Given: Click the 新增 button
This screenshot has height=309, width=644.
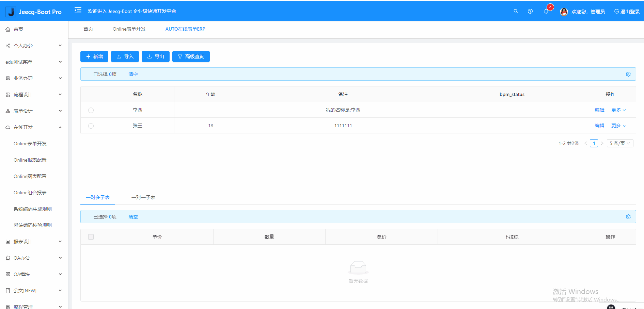Looking at the screenshot, I should point(94,56).
